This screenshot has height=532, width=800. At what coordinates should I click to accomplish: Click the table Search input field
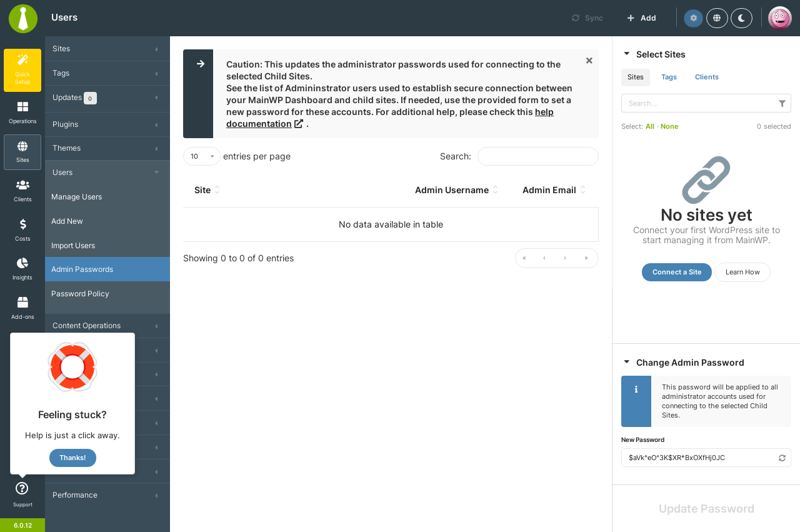coord(538,156)
